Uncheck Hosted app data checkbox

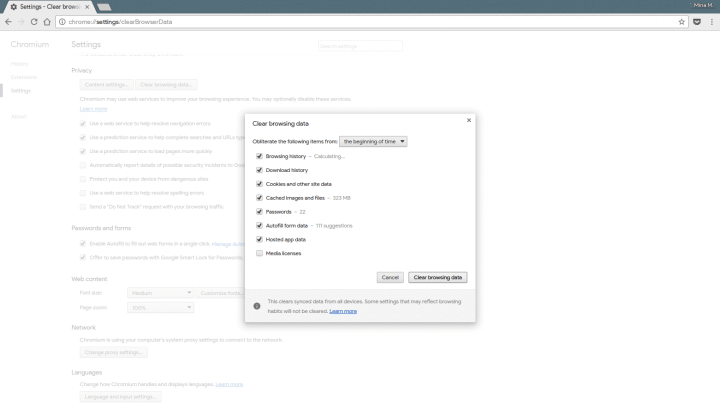(259, 239)
